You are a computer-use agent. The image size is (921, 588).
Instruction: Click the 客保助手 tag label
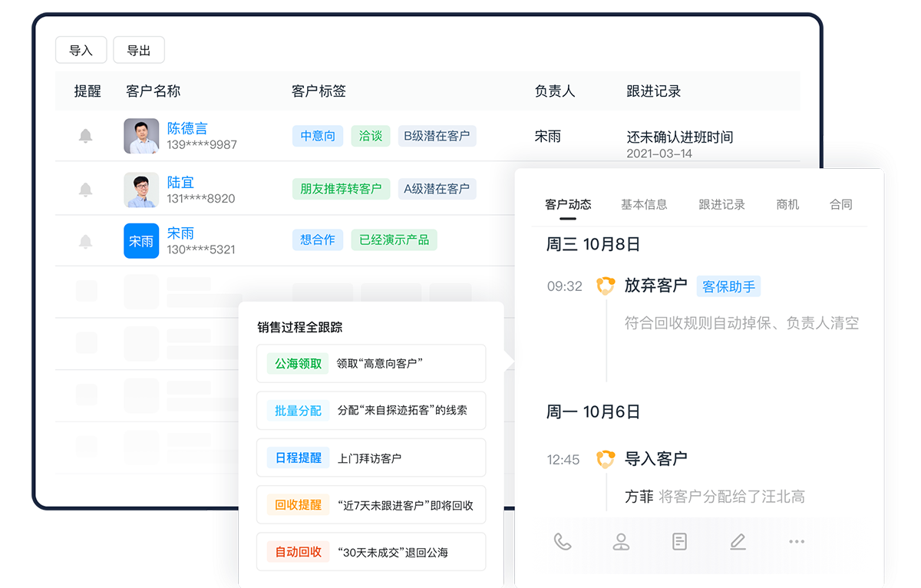click(728, 286)
